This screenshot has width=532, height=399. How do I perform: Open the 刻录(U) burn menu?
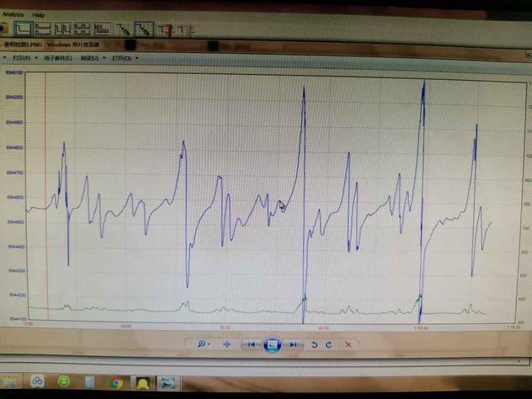pyautogui.click(x=90, y=59)
